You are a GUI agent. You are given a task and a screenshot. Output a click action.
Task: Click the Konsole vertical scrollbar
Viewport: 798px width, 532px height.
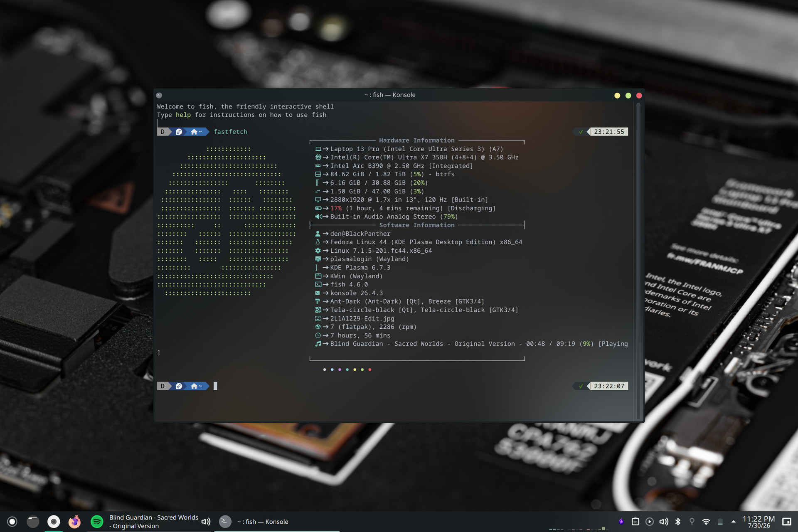[638, 261]
